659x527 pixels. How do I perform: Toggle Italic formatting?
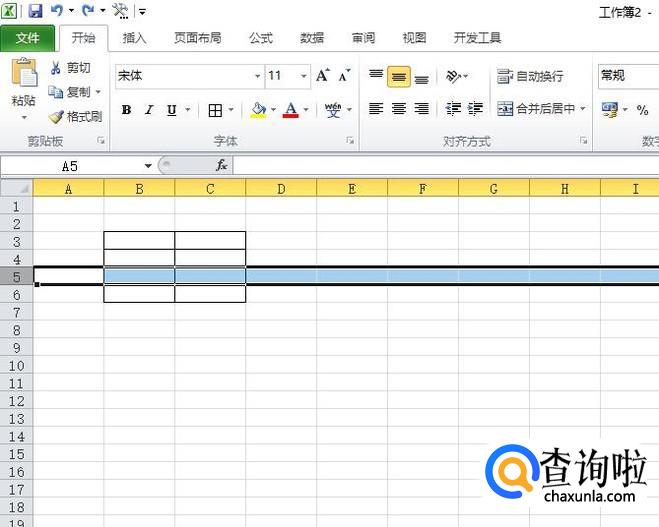point(149,110)
